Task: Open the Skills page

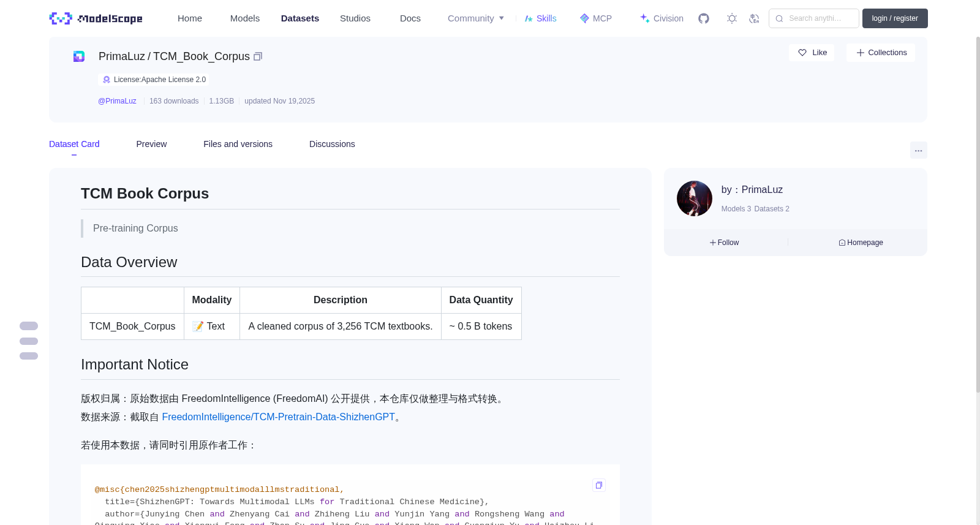Action: pyautogui.click(x=540, y=18)
